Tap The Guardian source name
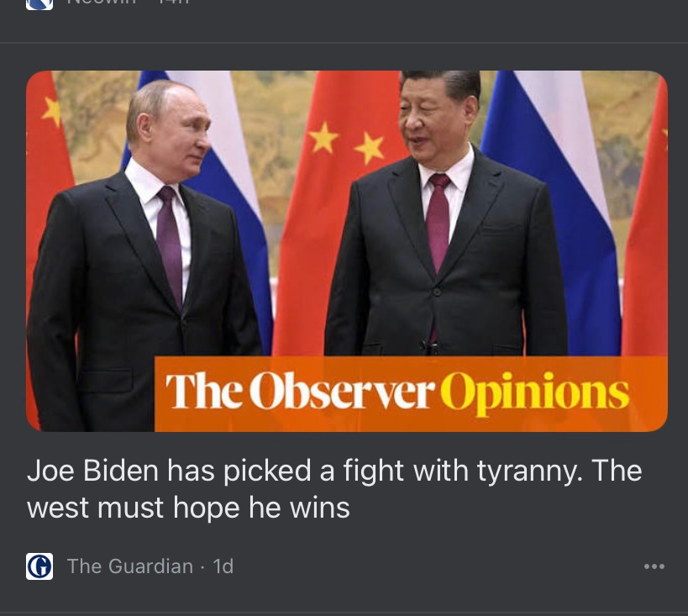 130,566
